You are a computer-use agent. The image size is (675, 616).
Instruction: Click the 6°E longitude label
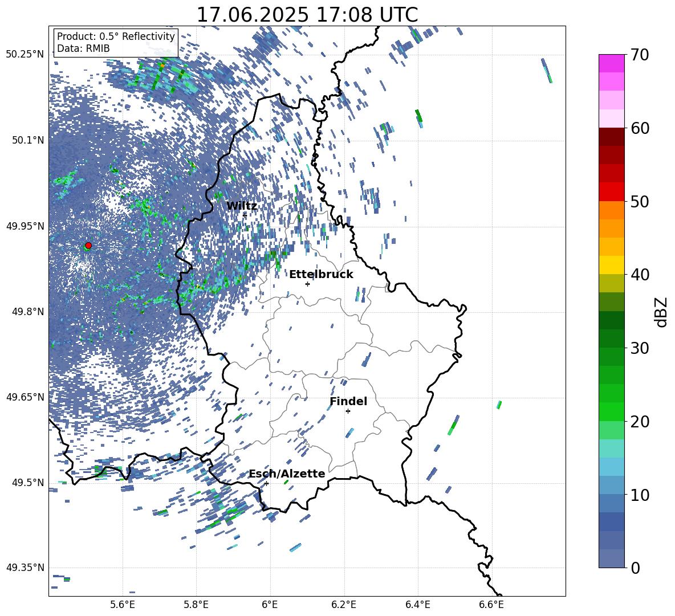coord(270,605)
